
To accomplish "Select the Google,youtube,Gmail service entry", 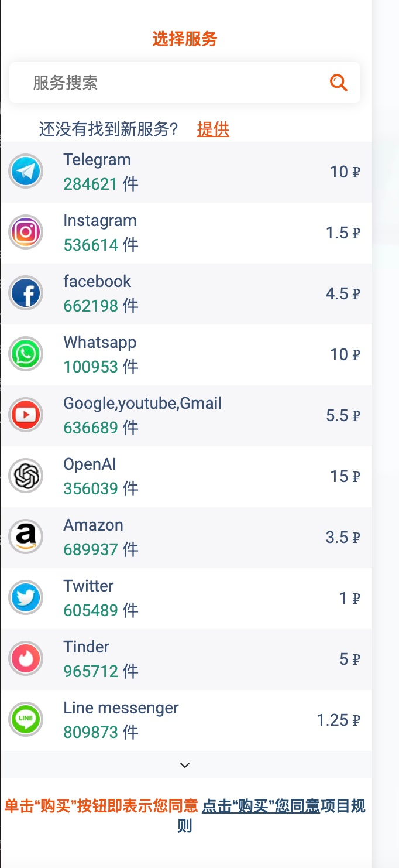I will point(186,415).
